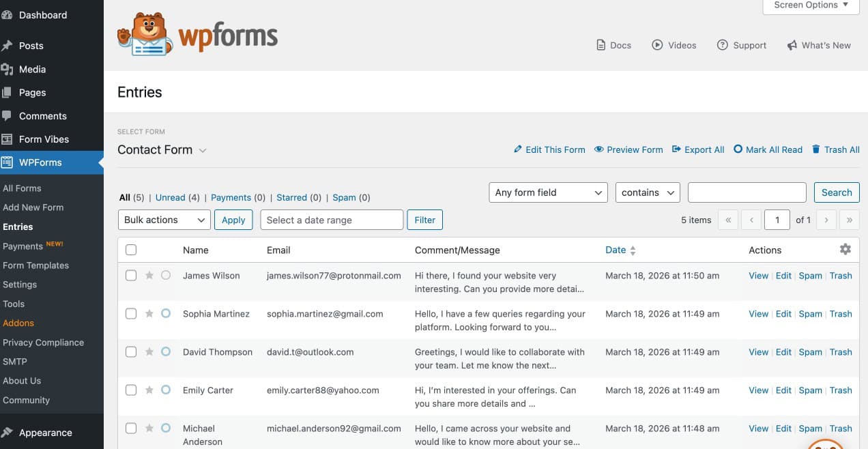Screen dimensions: 868x449
Task: Filter entries by Spam tab
Action: point(344,197)
